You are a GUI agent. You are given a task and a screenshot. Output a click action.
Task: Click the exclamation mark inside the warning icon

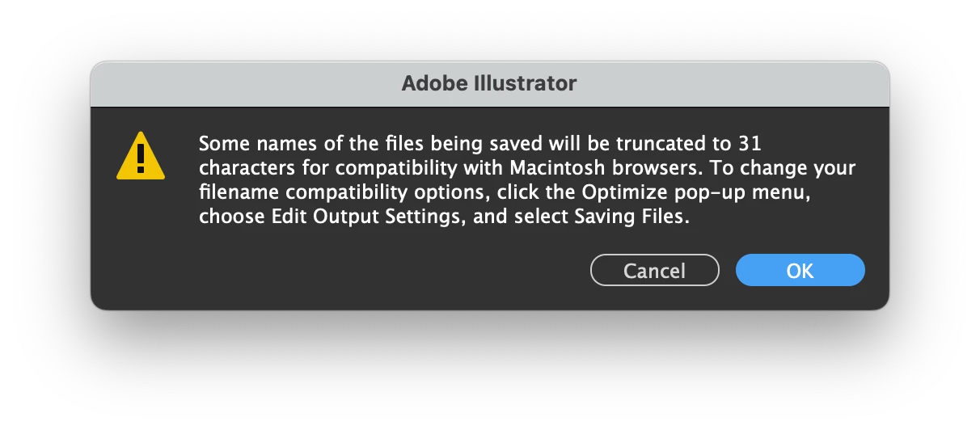[x=141, y=156]
